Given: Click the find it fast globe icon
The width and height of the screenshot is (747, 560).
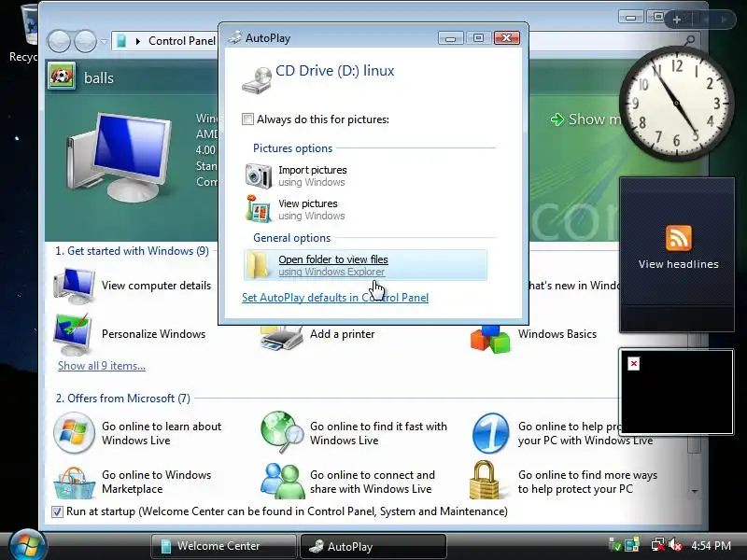Looking at the screenshot, I should pos(282,432).
